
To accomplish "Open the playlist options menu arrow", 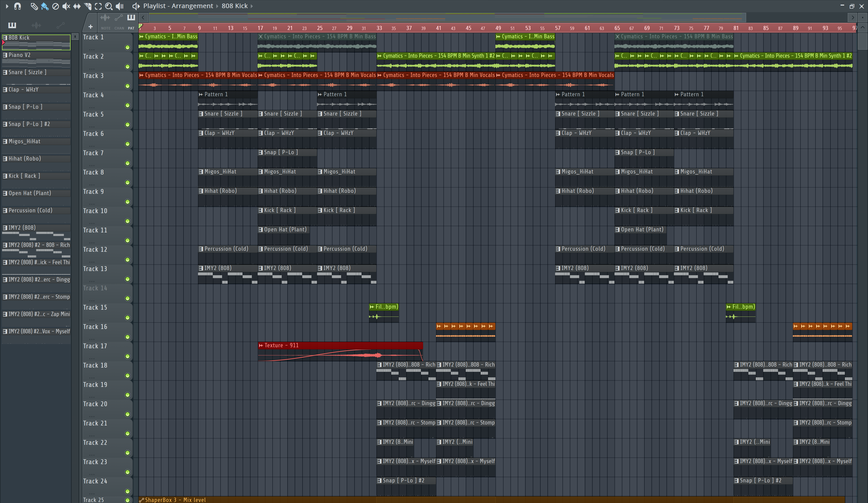I will 7,6.
